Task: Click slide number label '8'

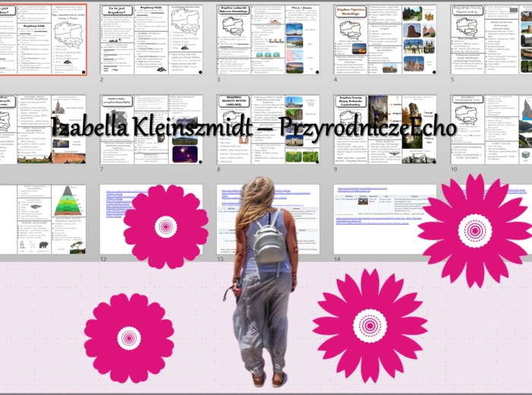Action: (x=219, y=169)
